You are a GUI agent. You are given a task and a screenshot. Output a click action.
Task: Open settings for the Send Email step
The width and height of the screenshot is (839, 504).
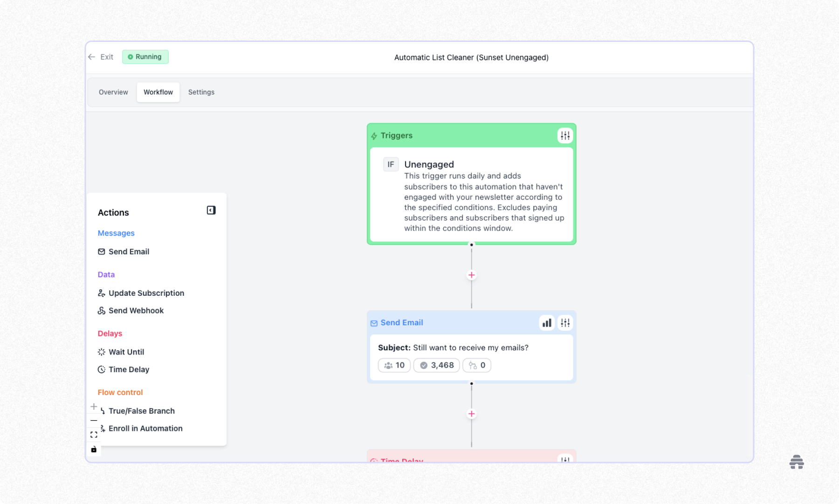(564, 322)
